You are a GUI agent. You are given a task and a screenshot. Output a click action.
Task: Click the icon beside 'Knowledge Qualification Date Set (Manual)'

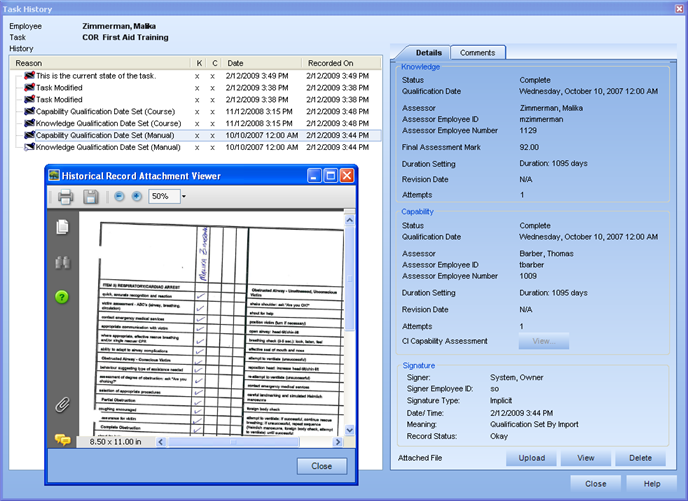coord(29,147)
